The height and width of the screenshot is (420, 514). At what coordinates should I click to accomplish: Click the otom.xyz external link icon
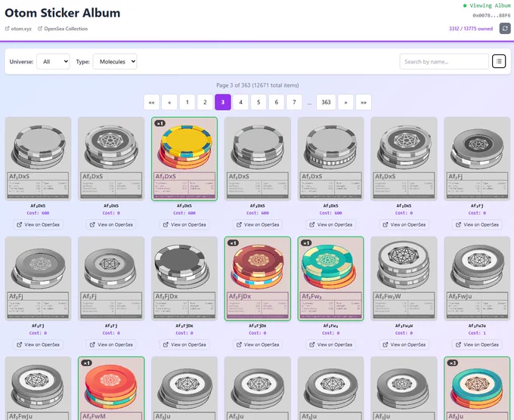(8, 29)
